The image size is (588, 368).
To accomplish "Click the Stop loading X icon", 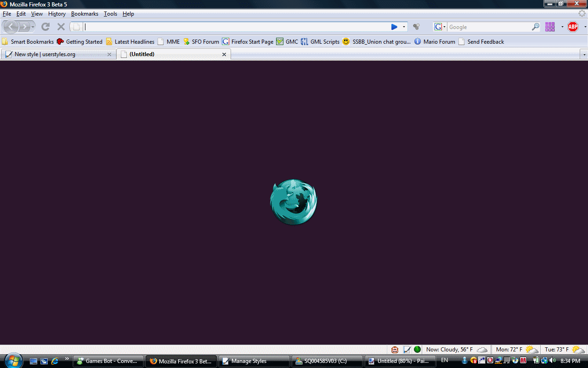I will [61, 27].
